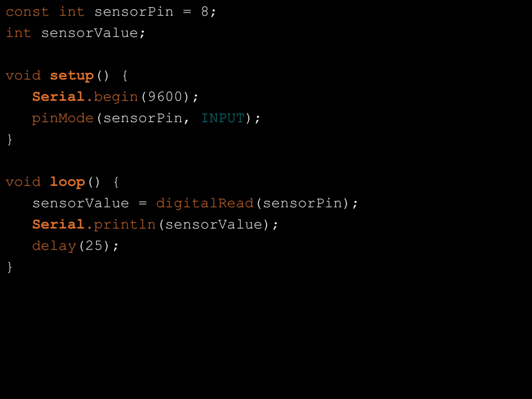Viewport: 532px width, 399px height.
Task: Click the println method name
Action: [x=124, y=225]
